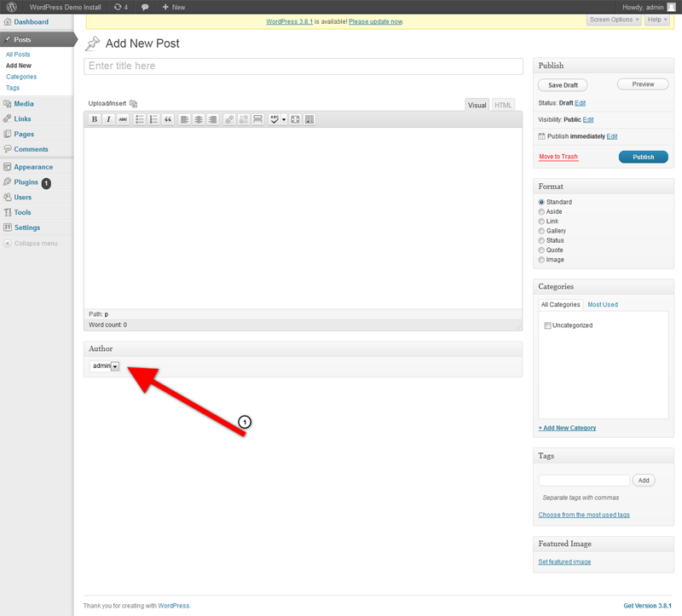This screenshot has width=682, height=616.
Task: Click the Upload/Insert media icon
Action: (x=134, y=103)
